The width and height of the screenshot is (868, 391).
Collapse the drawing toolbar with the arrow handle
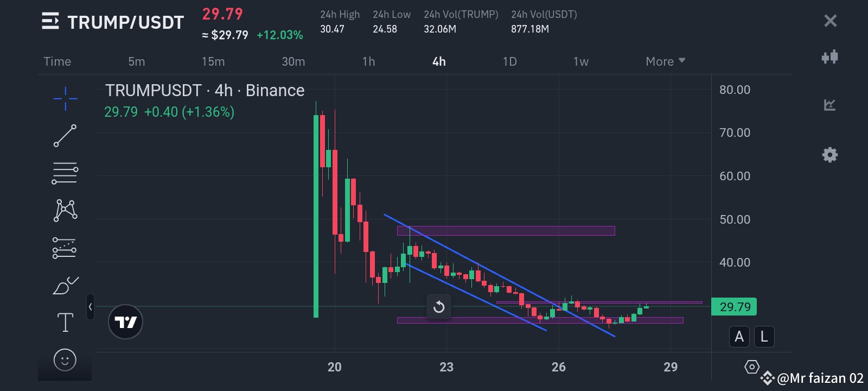[x=90, y=307]
